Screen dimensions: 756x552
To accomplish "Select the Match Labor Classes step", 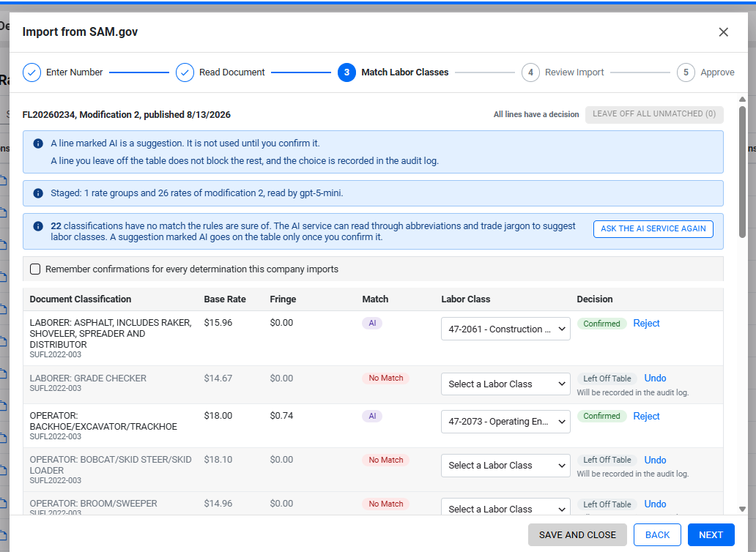I will [x=393, y=72].
